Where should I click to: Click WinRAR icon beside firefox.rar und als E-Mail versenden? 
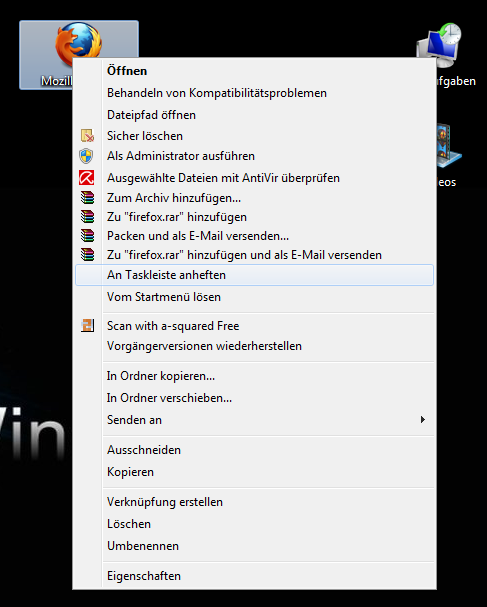coord(87,254)
